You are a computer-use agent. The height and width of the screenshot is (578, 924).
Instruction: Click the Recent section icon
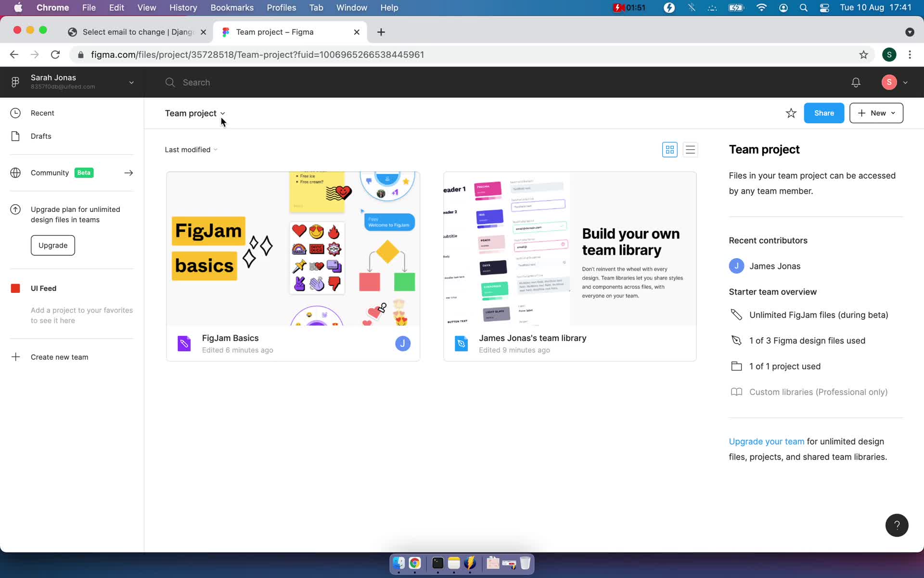click(x=16, y=113)
